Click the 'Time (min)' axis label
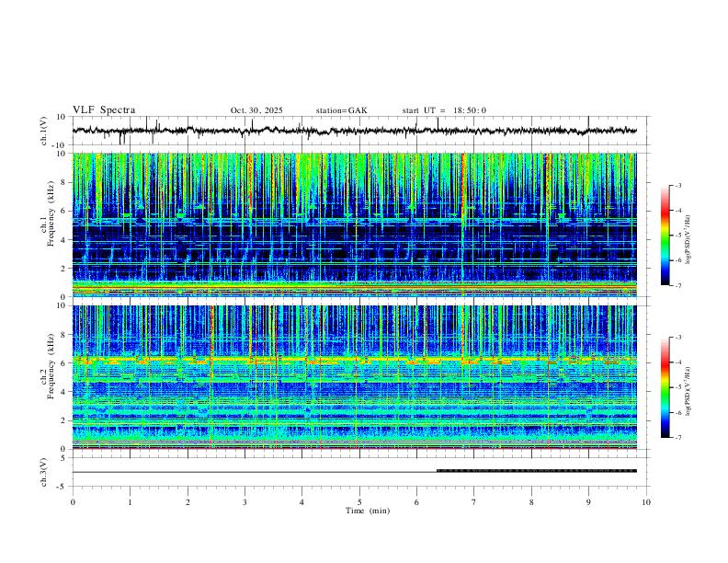Viewport: 728px width, 563px height. click(x=368, y=511)
